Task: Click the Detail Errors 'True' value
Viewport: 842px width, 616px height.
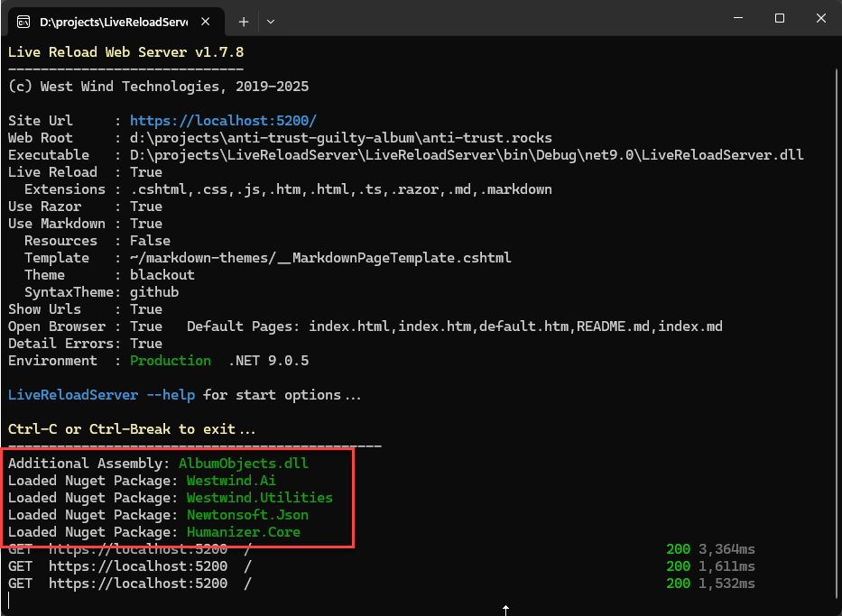Action: [146, 344]
